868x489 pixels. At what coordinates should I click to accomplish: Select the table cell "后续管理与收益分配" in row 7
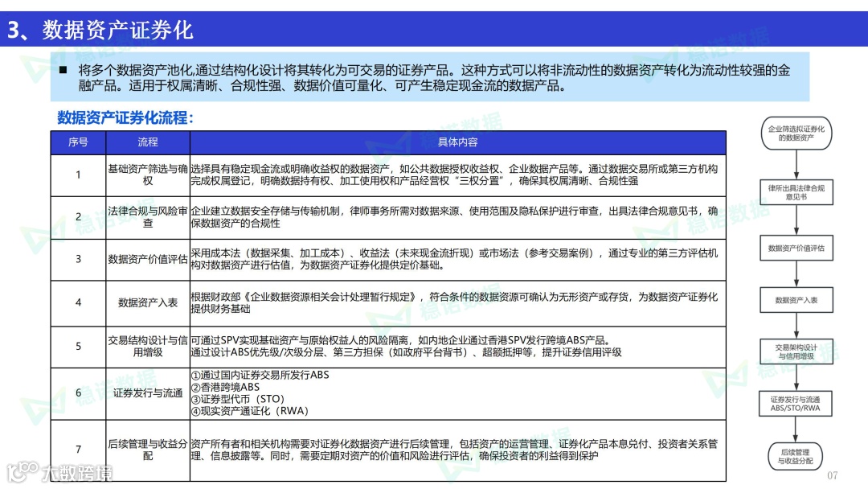pyautogui.click(x=148, y=450)
